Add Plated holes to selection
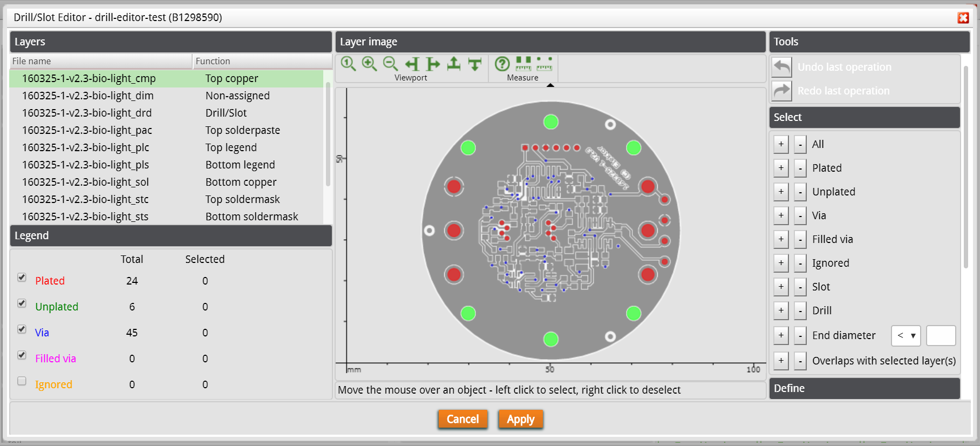Screen dimensions: 980x446 pyautogui.click(x=781, y=168)
